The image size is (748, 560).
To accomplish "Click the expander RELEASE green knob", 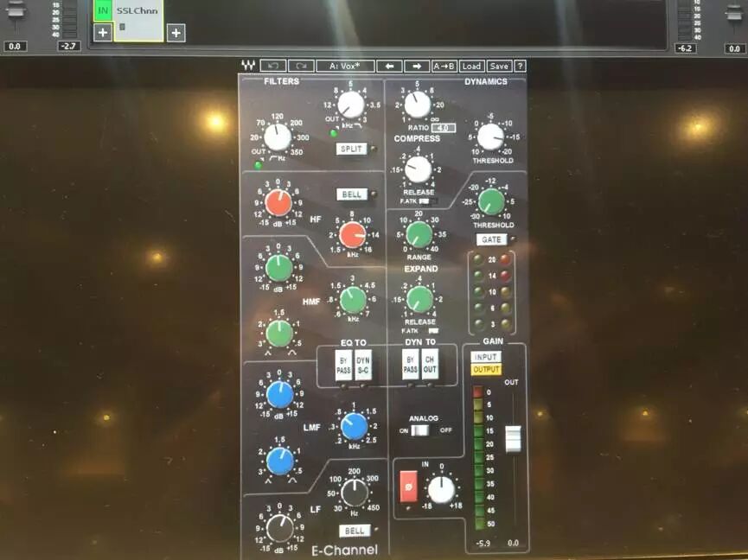I will [419, 300].
